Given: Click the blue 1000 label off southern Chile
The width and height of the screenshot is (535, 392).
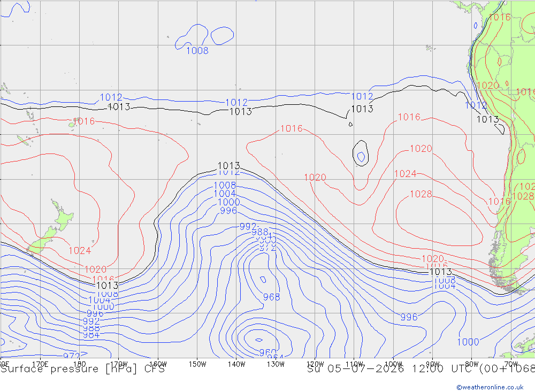Looking at the screenshot, I should pyautogui.click(x=468, y=342).
